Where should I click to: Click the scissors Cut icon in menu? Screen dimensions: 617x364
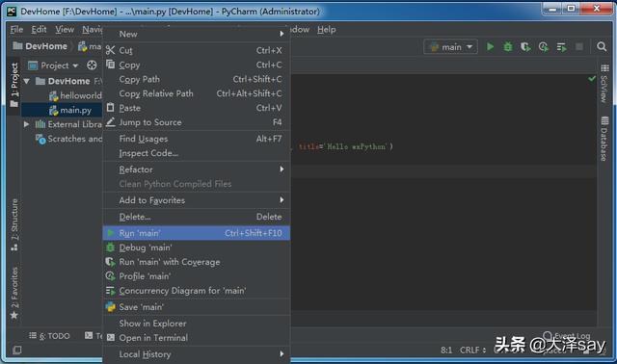(110, 50)
